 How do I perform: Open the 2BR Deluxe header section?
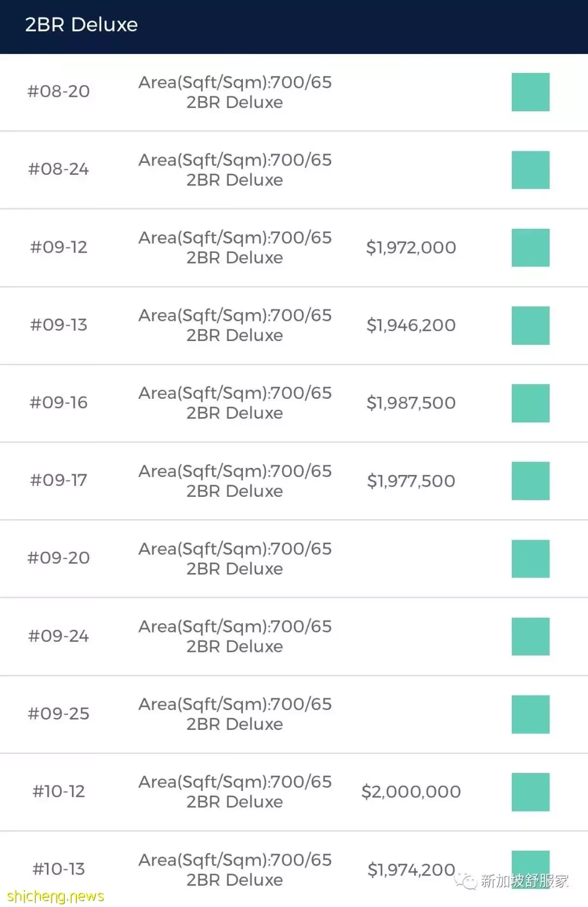click(x=294, y=27)
